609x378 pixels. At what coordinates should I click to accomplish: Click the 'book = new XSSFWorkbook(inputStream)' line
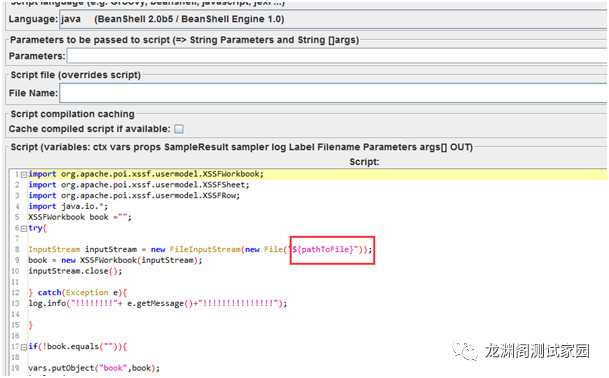tap(115, 260)
